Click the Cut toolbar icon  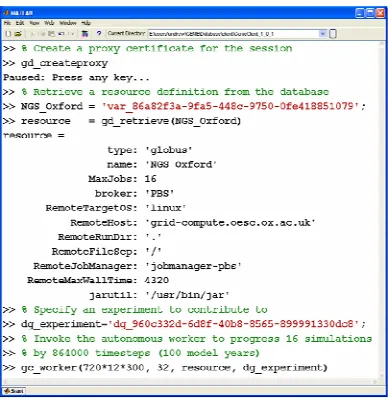(x=33, y=33)
